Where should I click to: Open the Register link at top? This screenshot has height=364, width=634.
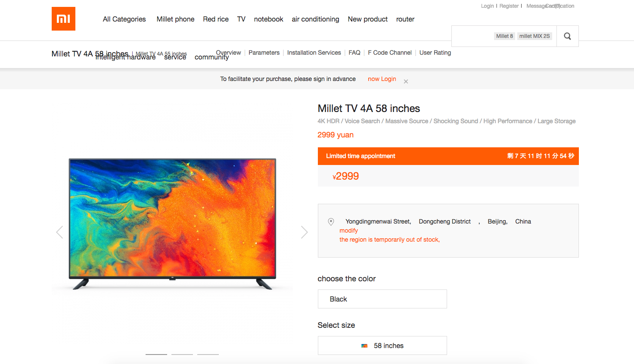[509, 6]
